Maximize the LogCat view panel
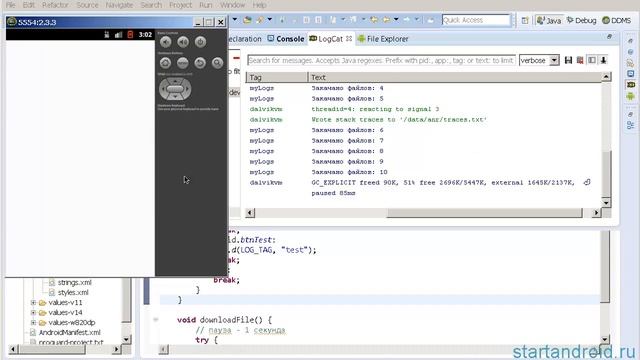 (609, 37)
